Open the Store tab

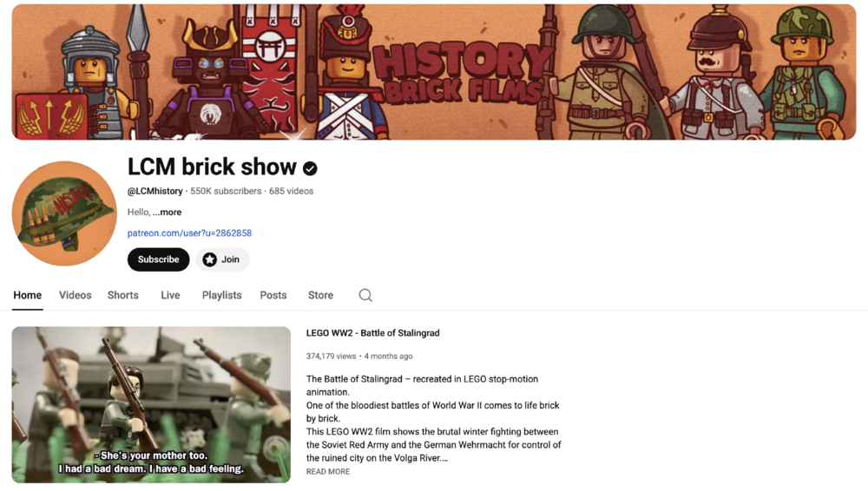click(x=320, y=295)
